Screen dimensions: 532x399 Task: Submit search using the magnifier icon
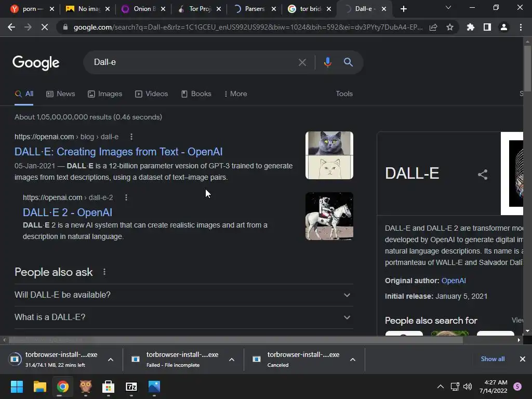pyautogui.click(x=348, y=62)
